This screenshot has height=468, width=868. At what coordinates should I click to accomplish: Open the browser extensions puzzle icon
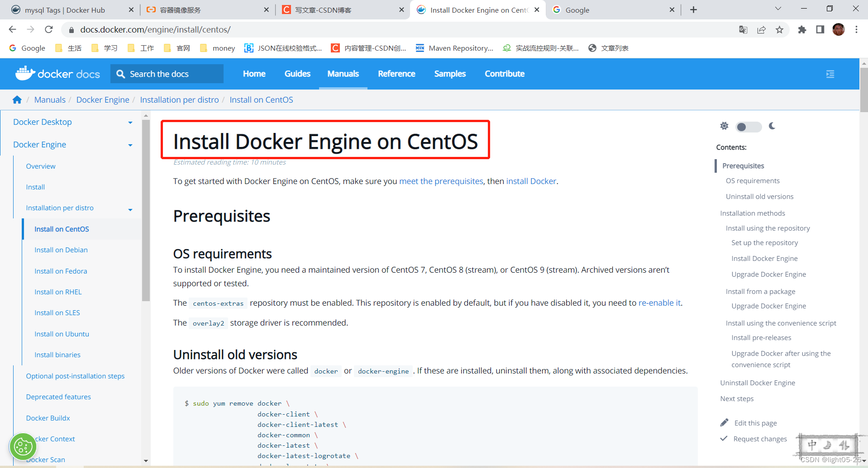pyautogui.click(x=802, y=29)
